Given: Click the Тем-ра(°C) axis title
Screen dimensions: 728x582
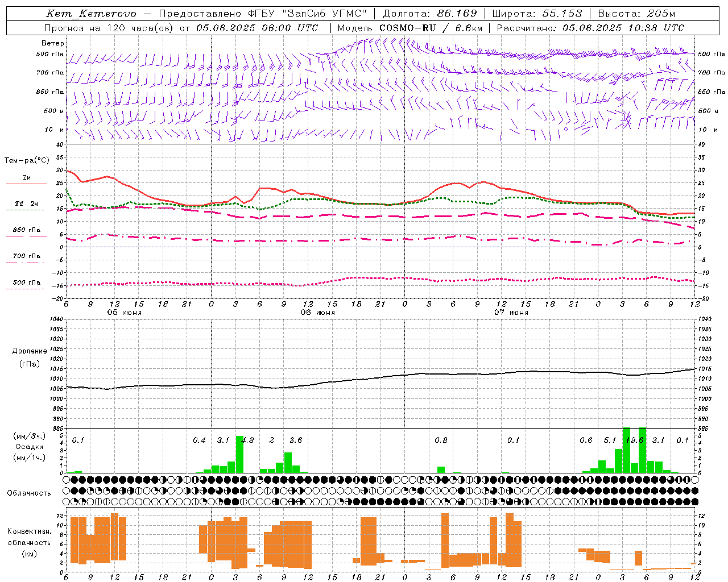Looking at the screenshot, I should click(x=27, y=161).
